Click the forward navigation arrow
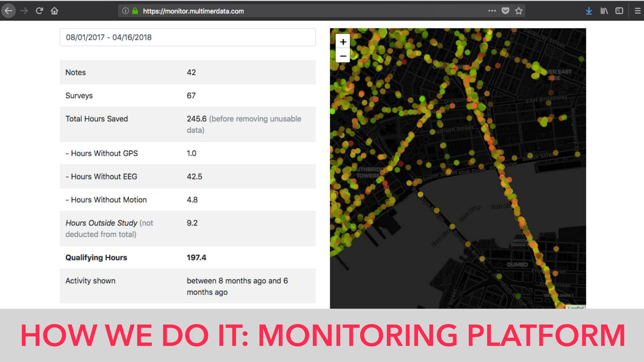This screenshot has height=362, width=644. point(24,11)
